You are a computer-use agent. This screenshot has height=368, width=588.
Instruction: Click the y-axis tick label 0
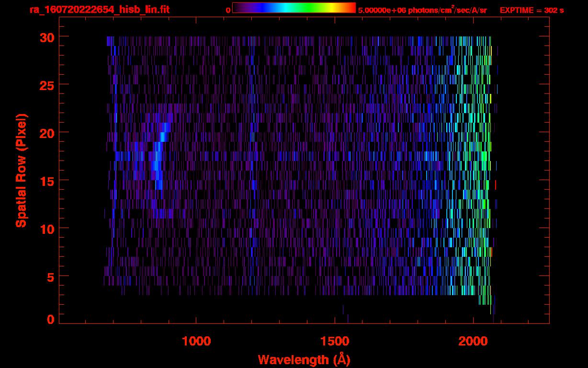point(51,319)
